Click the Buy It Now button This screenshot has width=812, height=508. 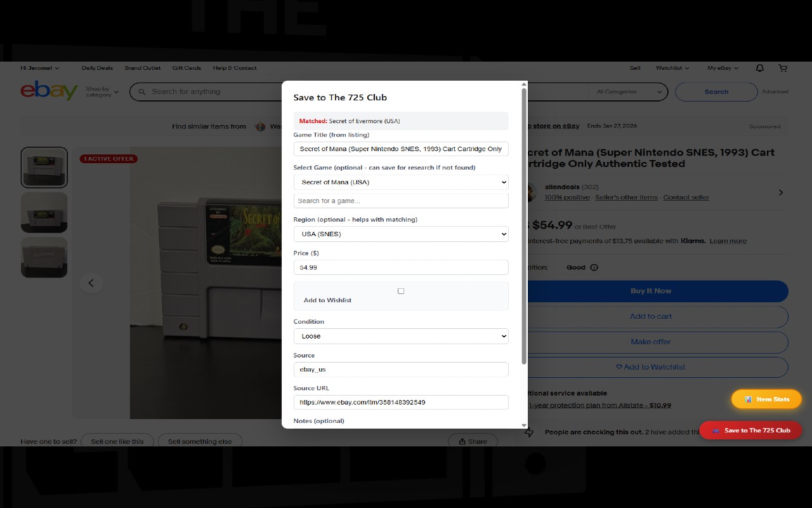click(651, 291)
